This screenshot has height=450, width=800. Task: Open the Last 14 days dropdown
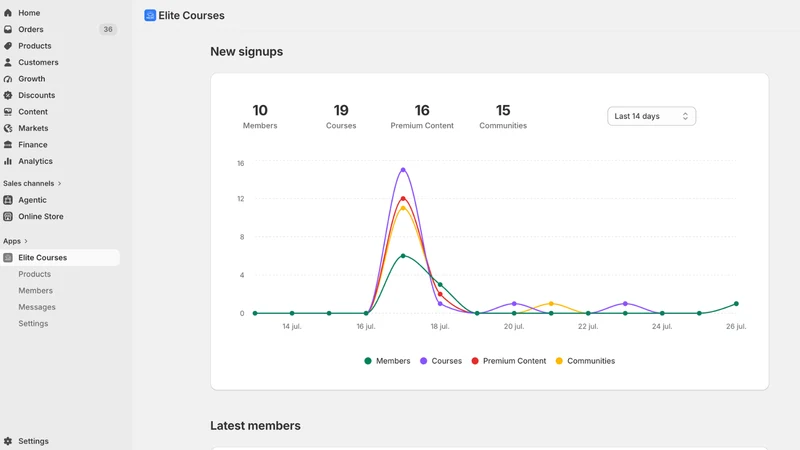pyautogui.click(x=651, y=116)
